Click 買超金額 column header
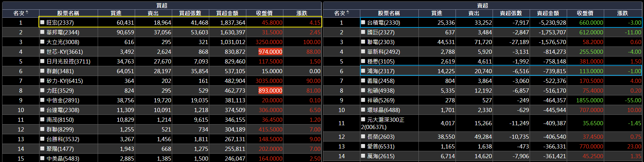Image resolution: width=644 pixels, height=162 pixels. pos(227,13)
